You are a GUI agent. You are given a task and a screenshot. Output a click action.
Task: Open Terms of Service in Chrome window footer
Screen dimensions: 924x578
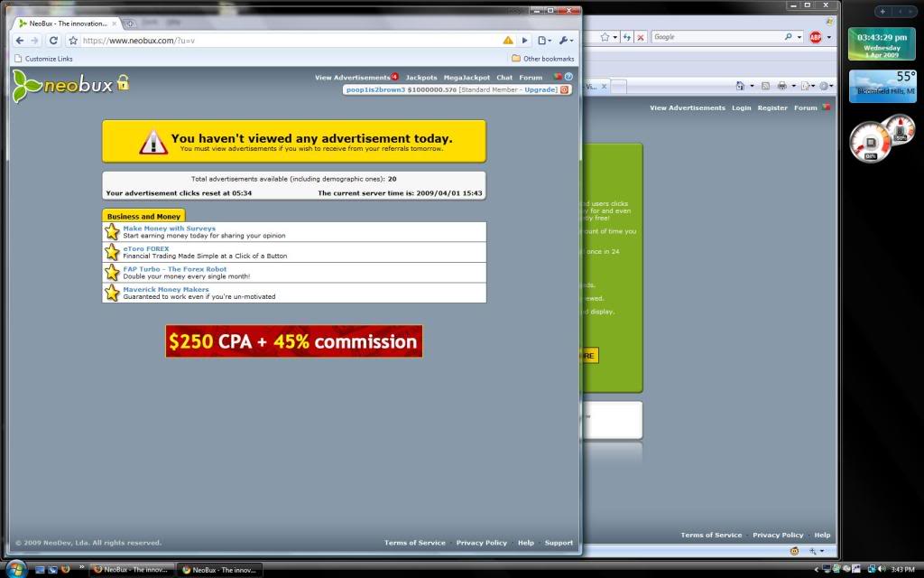pos(415,543)
